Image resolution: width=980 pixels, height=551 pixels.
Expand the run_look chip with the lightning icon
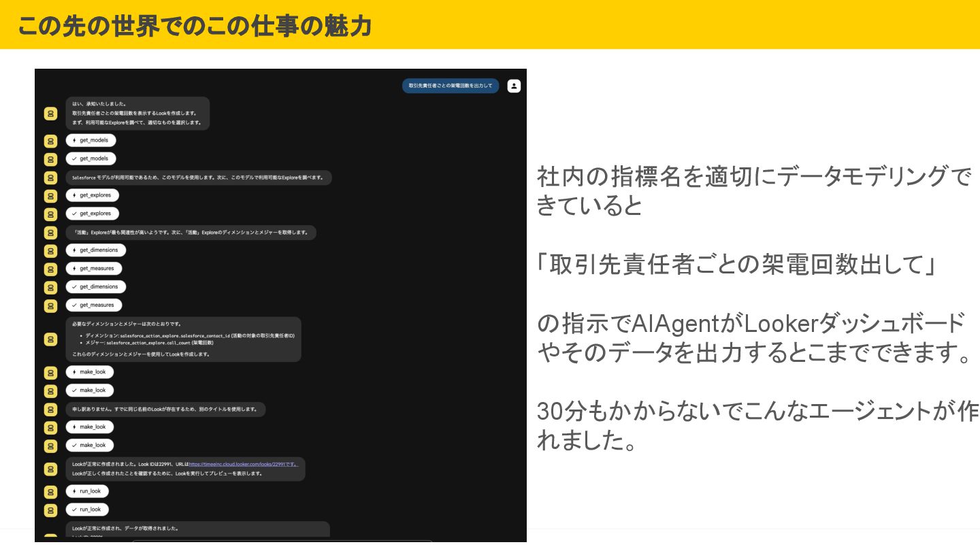(x=87, y=491)
